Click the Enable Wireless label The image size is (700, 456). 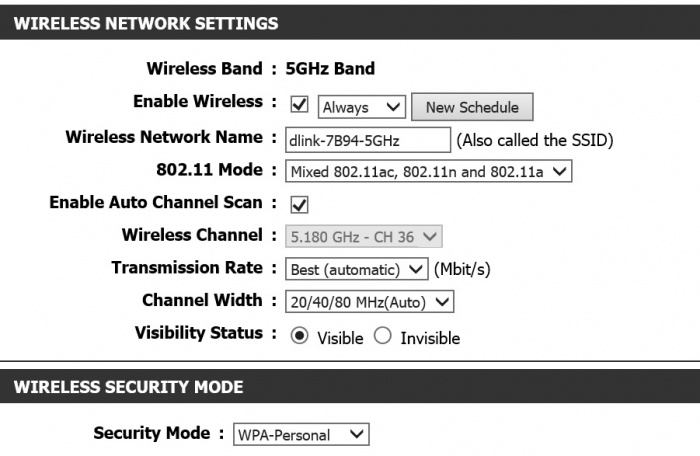click(x=198, y=101)
